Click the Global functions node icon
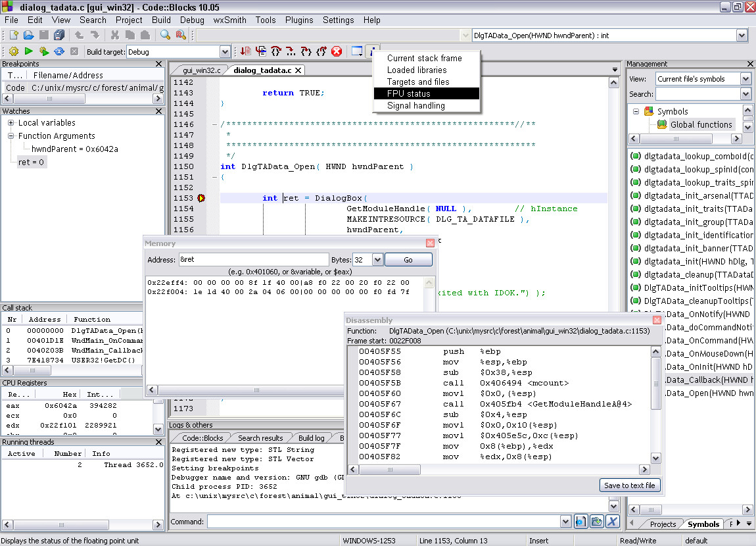Screen dimensions: 756x546 tap(662, 124)
